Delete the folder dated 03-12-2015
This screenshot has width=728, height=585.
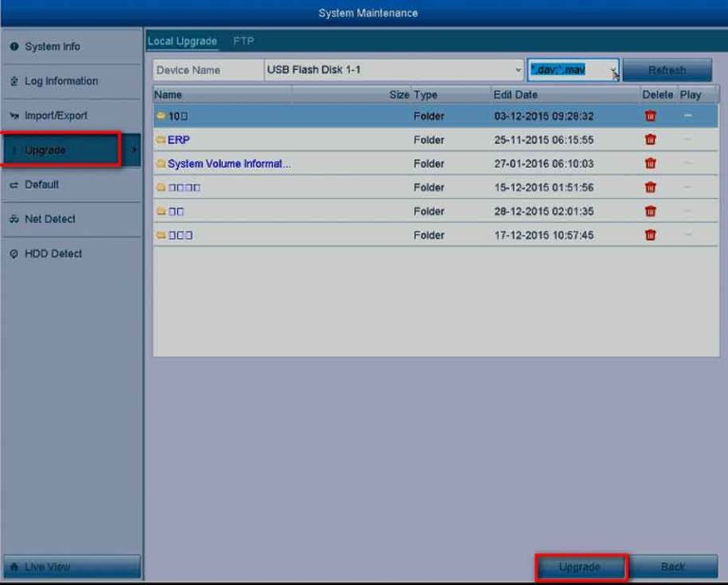[650, 116]
